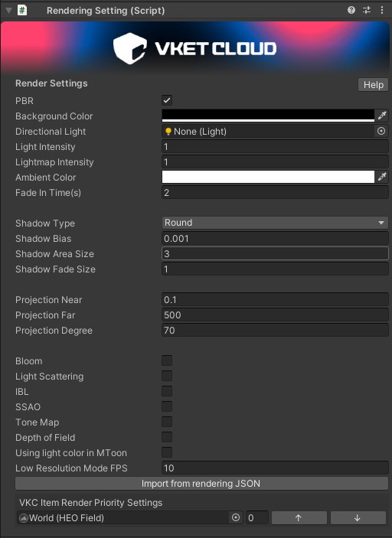Enable the SSAO checkbox

pyautogui.click(x=167, y=406)
